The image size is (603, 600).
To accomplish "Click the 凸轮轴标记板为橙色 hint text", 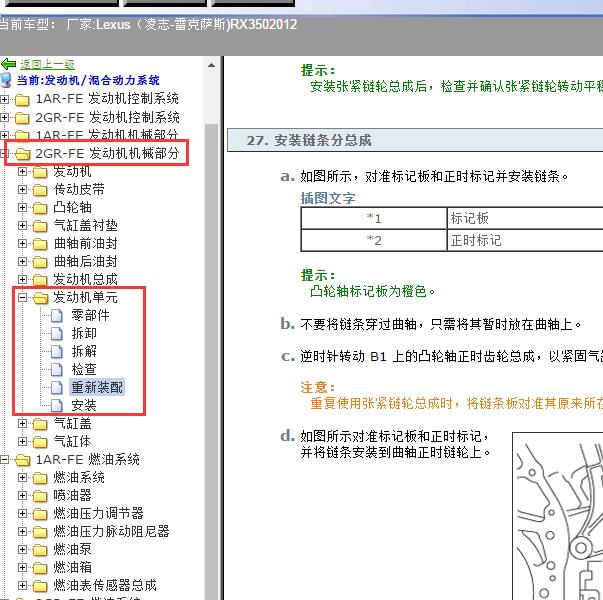I will (x=373, y=292).
